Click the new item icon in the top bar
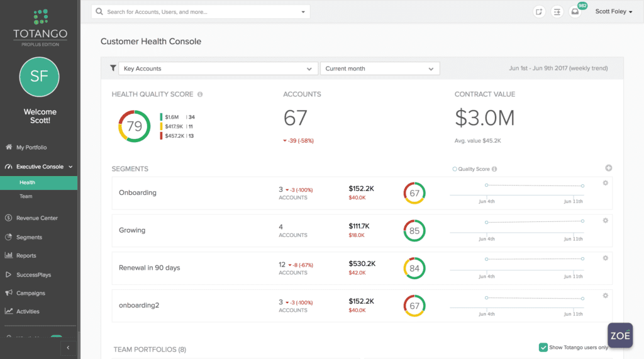 539,12
